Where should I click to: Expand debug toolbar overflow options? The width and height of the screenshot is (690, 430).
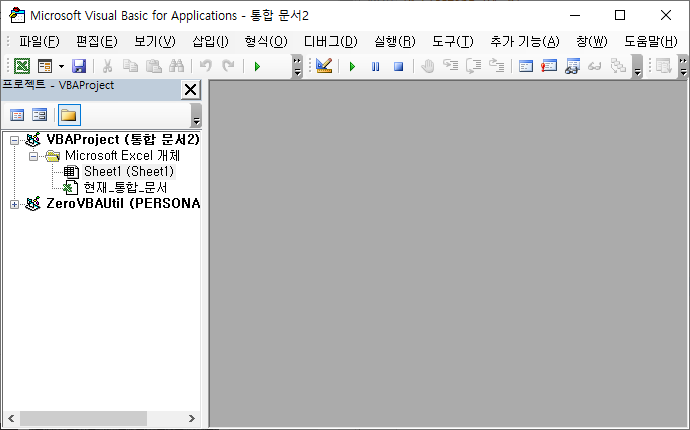pos(637,66)
